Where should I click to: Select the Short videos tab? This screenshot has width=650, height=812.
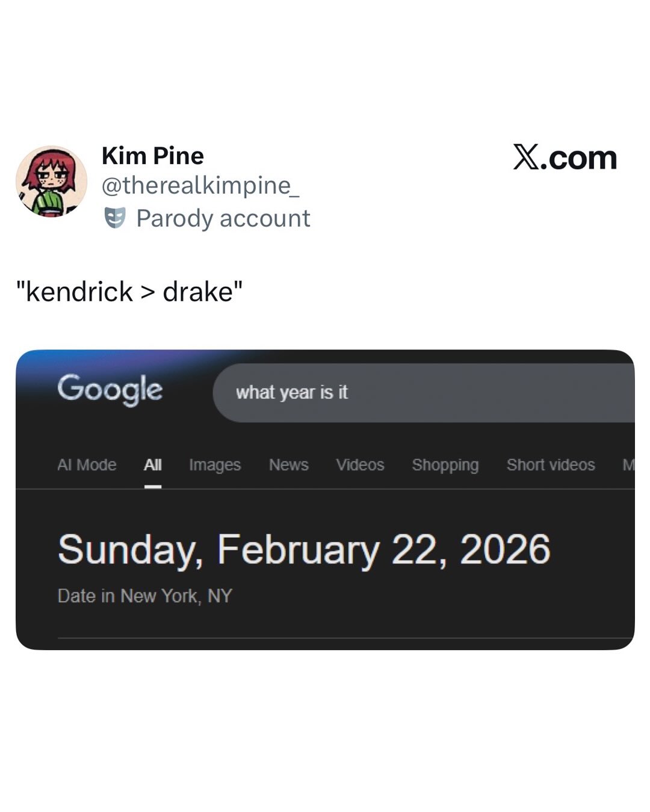pos(551,465)
